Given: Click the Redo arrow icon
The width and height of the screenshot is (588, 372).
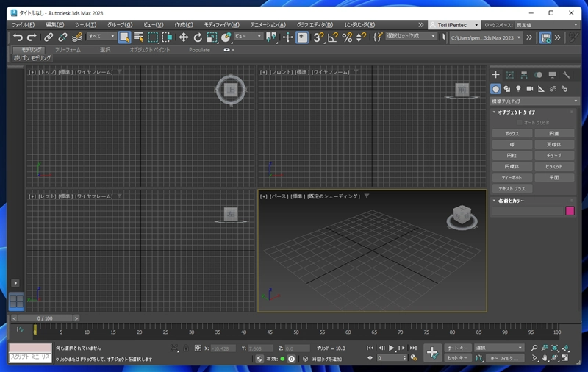Looking at the screenshot, I should 32,37.
